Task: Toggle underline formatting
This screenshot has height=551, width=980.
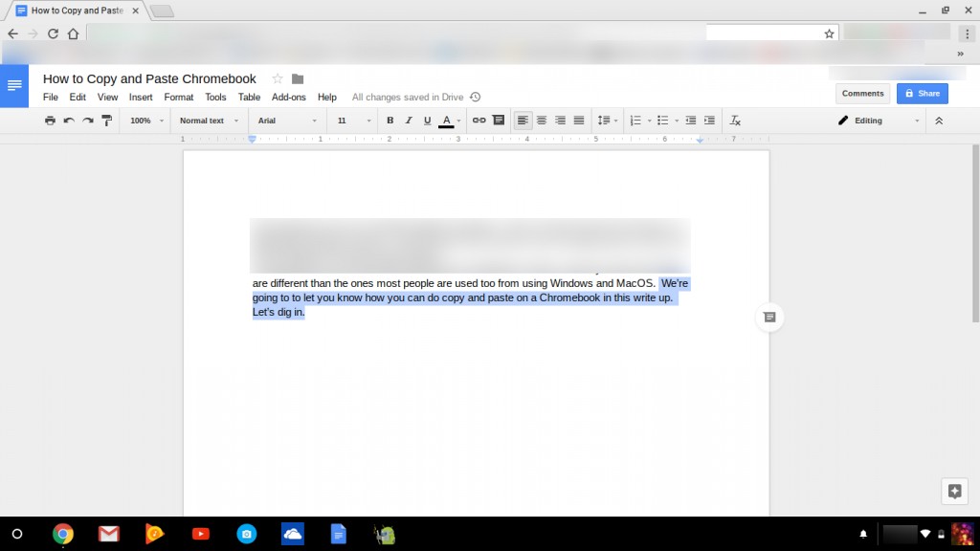Action: coord(428,121)
